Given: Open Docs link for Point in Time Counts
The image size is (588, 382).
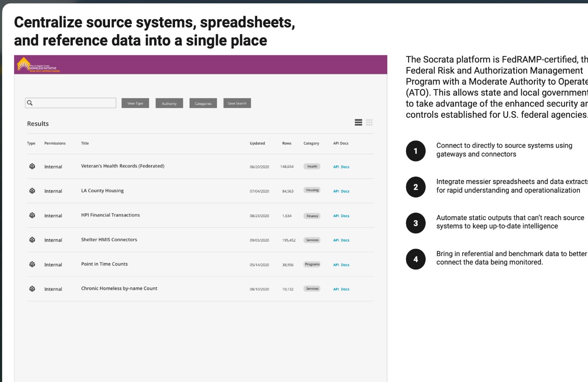Looking at the screenshot, I should pos(345,265).
